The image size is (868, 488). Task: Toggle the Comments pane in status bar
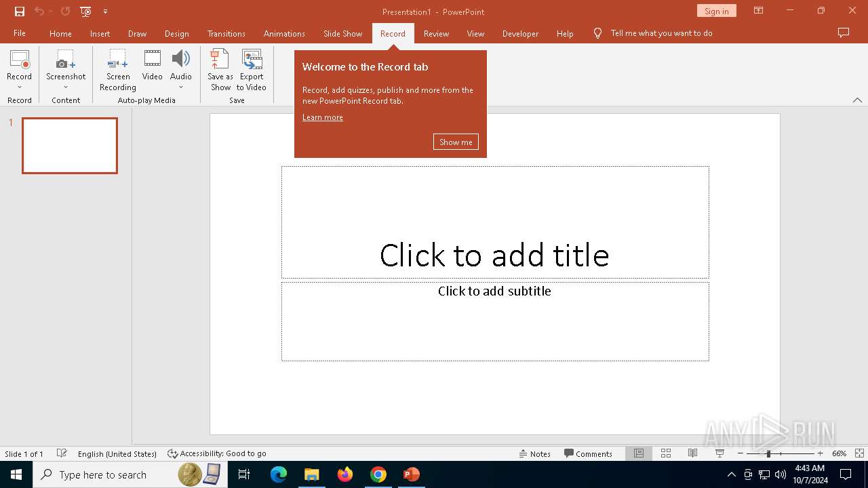point(588,453)
